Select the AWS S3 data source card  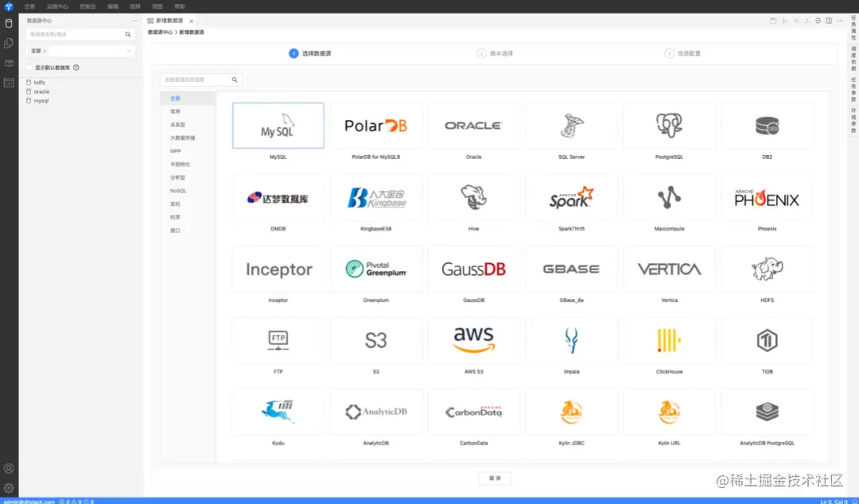coord(474,340)
